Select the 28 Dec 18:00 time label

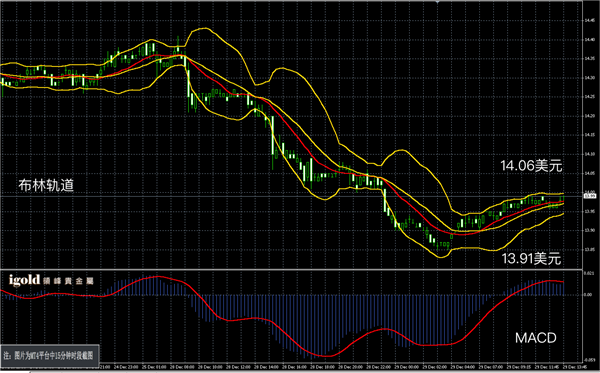[323, 367]
